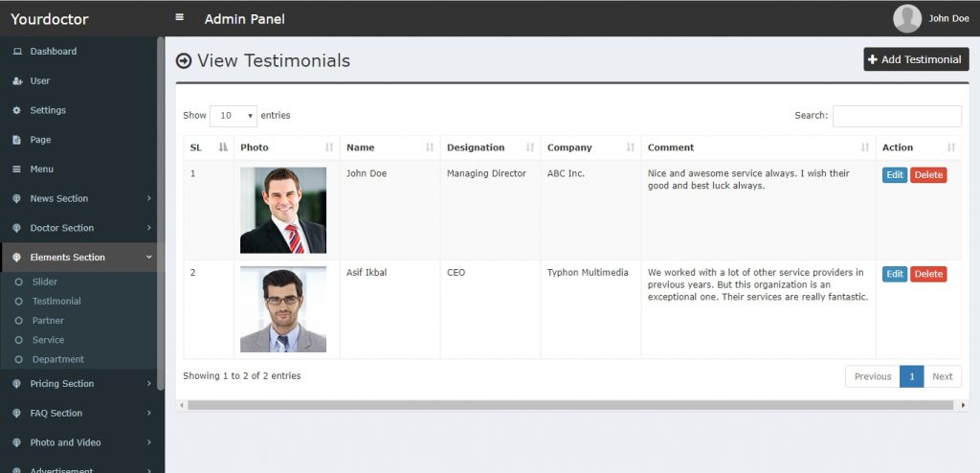Sort by Name column sort icon
Image resolution: width=980 pixels, height=473 pixels.
click(x=430, y=147)
